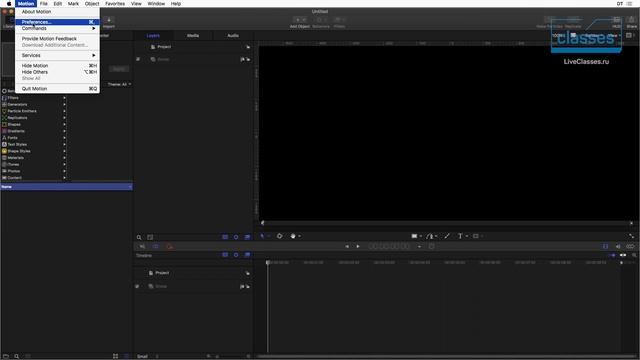Select the Text Styles library category
Viewport: 640px width, 360px height.
33,144
